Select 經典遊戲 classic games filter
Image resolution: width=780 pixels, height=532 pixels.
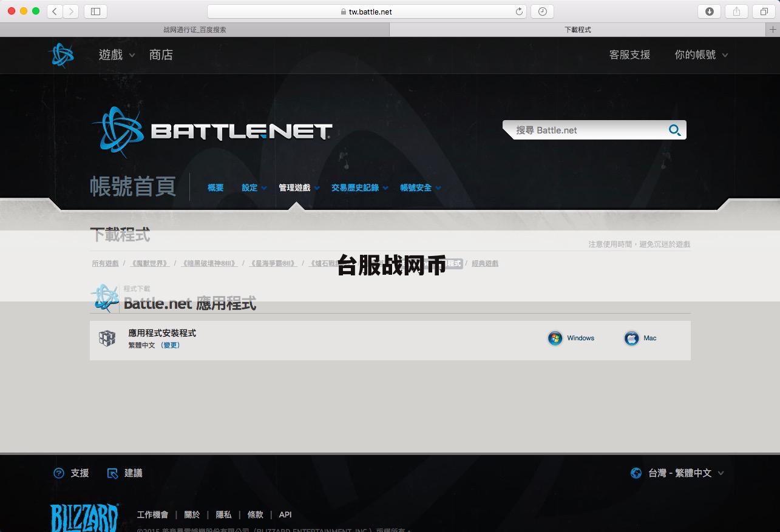point(485,263)
